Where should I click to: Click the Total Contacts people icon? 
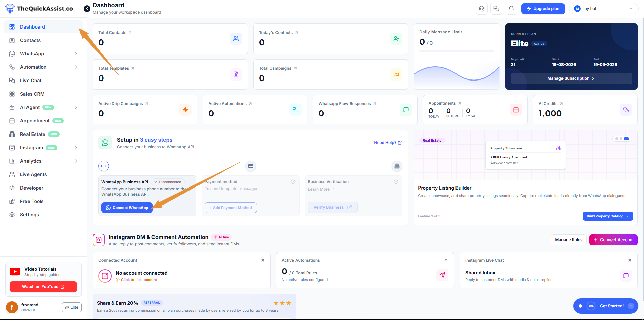pyautogui.click(x=236, y=39)
